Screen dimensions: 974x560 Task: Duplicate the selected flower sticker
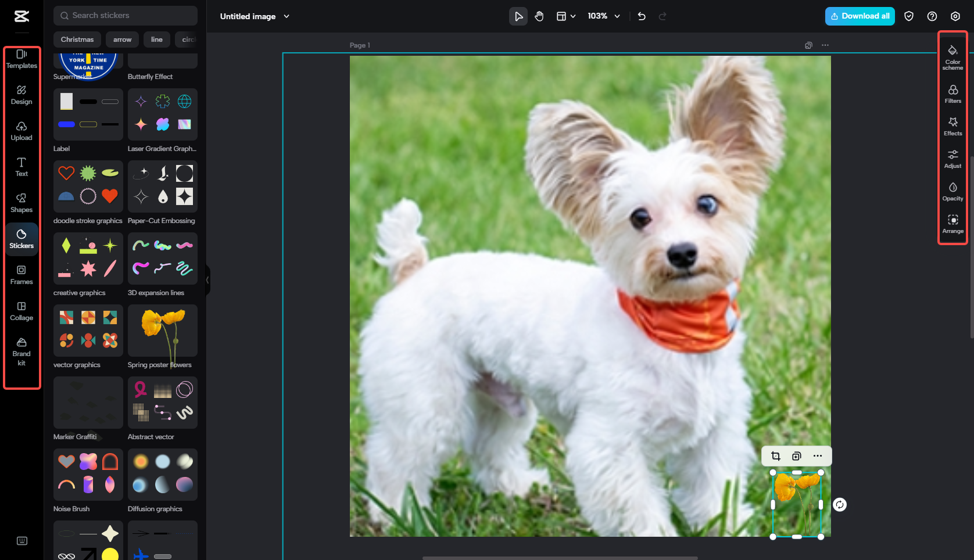pos(797,456)
